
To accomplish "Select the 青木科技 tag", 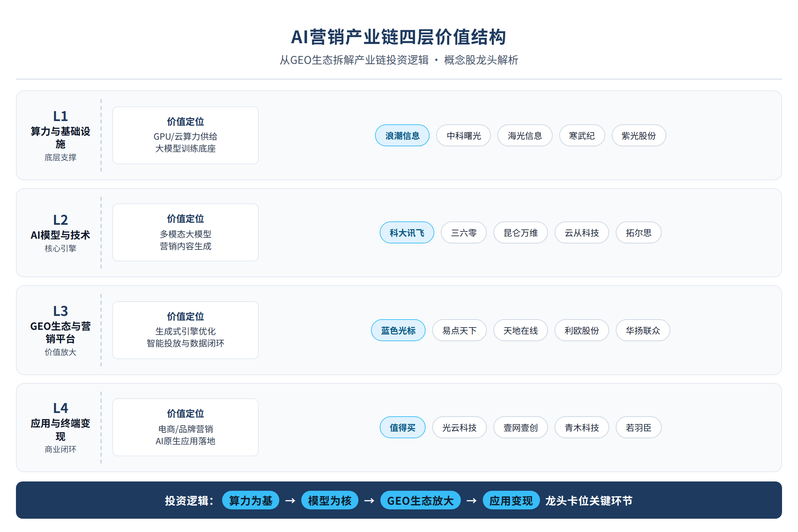I will (x=582, y=427).
